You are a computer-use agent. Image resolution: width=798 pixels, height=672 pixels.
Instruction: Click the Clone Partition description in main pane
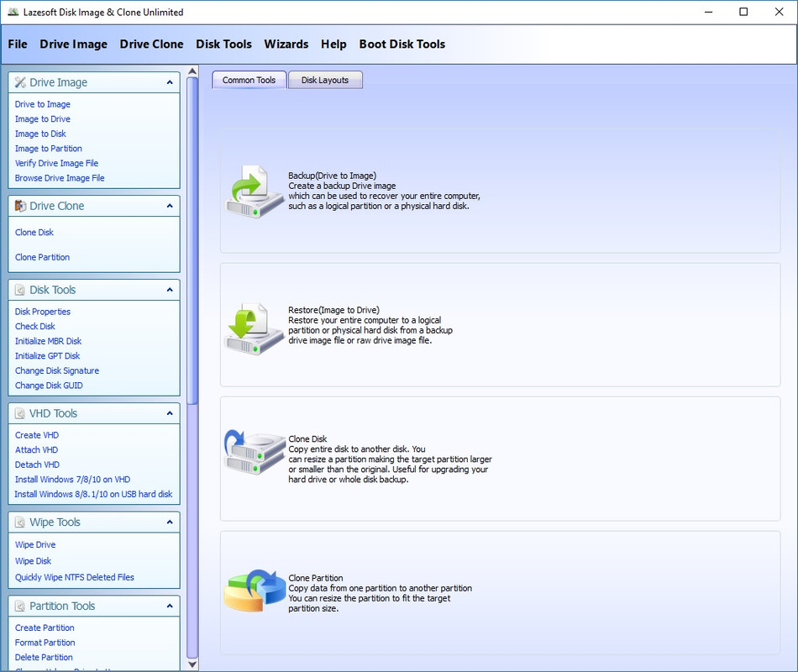[381, 593]
